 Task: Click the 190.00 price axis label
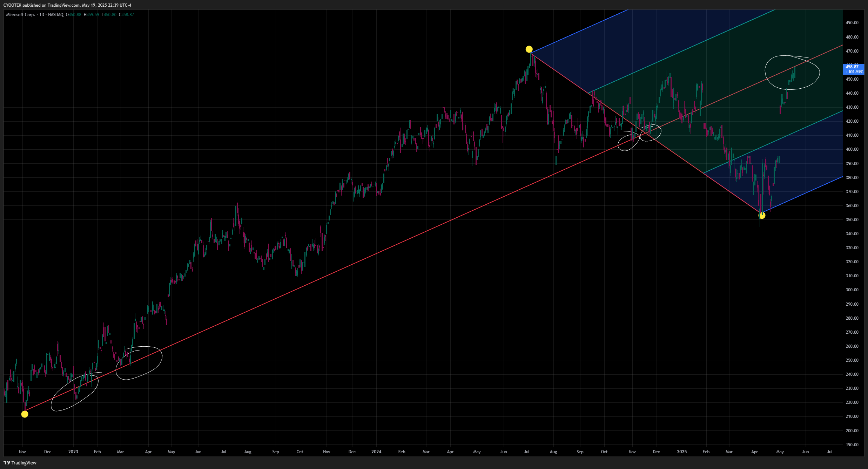[852, 445]
